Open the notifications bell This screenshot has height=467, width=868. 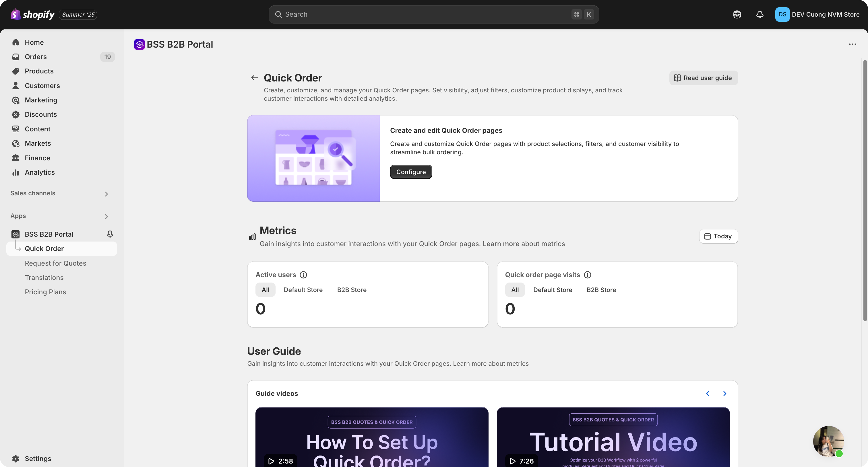pyautogui.click(x=759, y=14)
